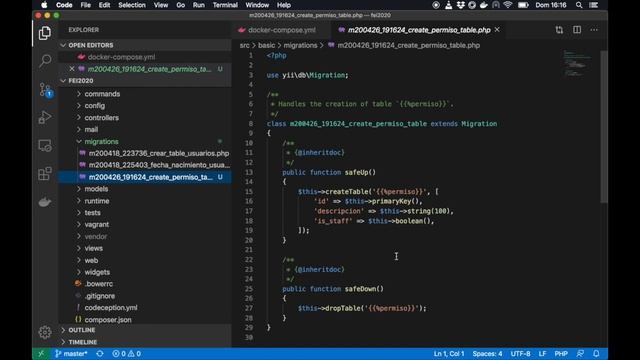Click the migrations breadcrumb segment

click(x=300, y=45)
